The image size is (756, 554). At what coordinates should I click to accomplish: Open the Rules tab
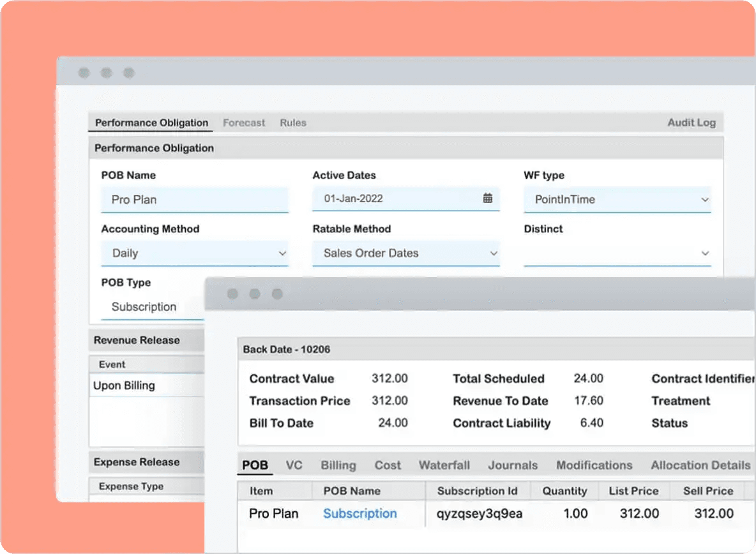coord(293,123)
